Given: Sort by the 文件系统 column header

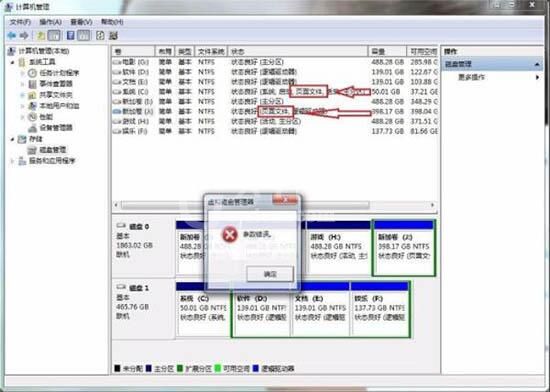Looking at the screenshot, I should [x=211, y=52].
